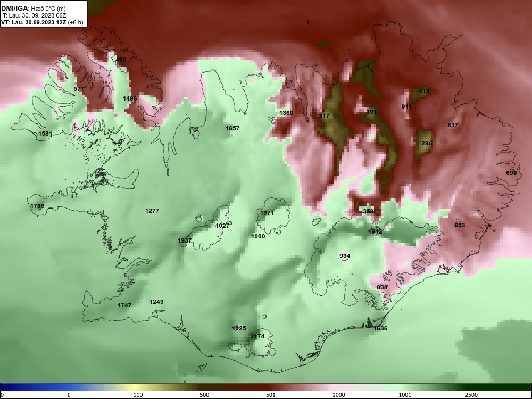The height and width of the screenshot is (399, 532).
Task: Click the DMI/IGA Hæð 0°C (m) title
Action: pyautogui.click(x=33, y=9)
